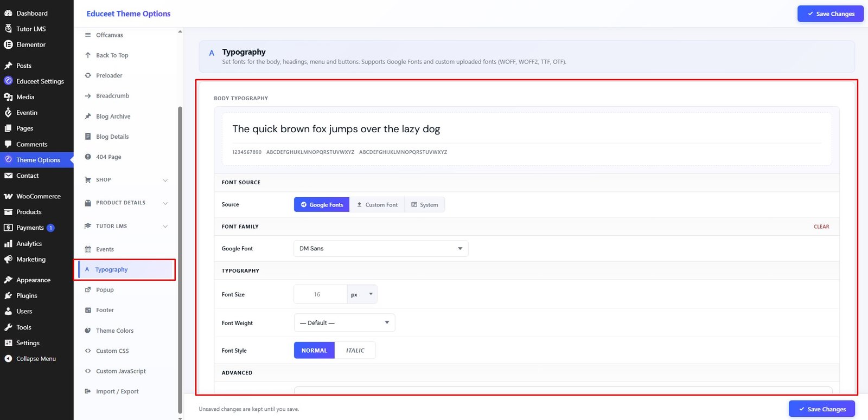Open the Payments menu item
Screen dimensions: 868x420
(x=36, y=228)
